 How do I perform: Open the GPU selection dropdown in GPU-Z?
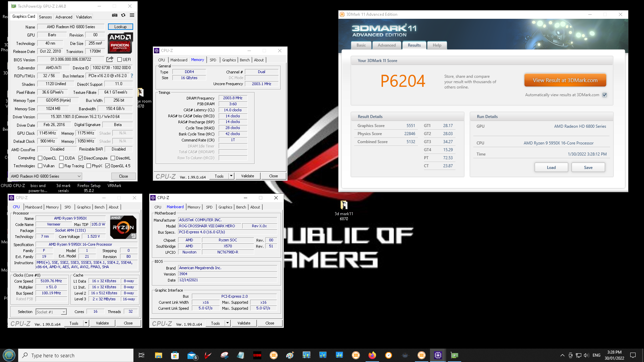click(46, 176)
